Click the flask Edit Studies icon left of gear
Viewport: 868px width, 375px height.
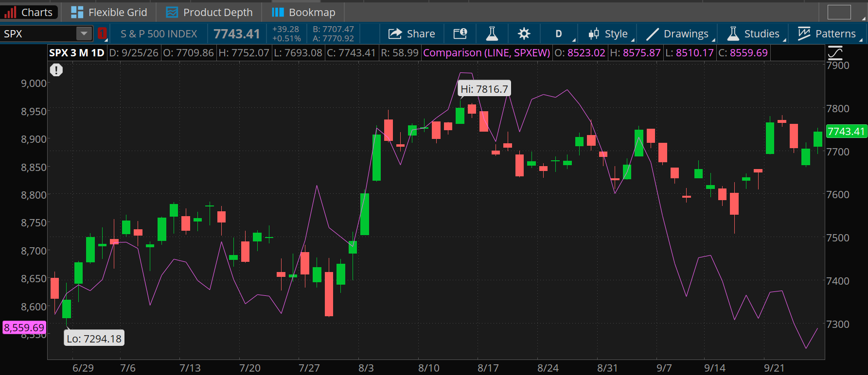pyautogui.click(x=492, y=34)
